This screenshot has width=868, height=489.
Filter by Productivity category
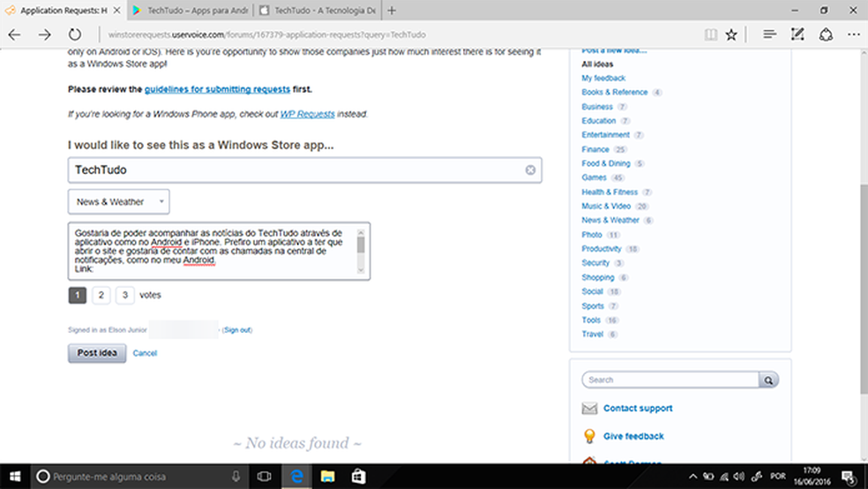point(602,249)
